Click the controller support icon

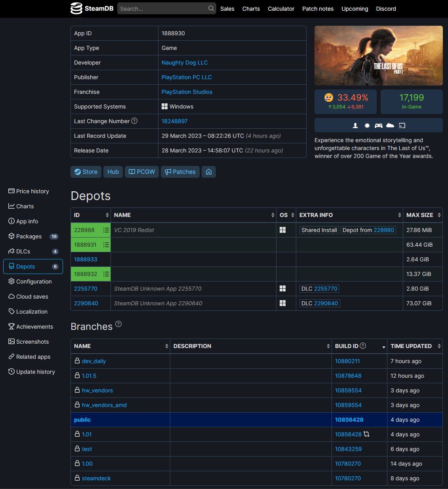pyautogui.click(x=379, y=126)
